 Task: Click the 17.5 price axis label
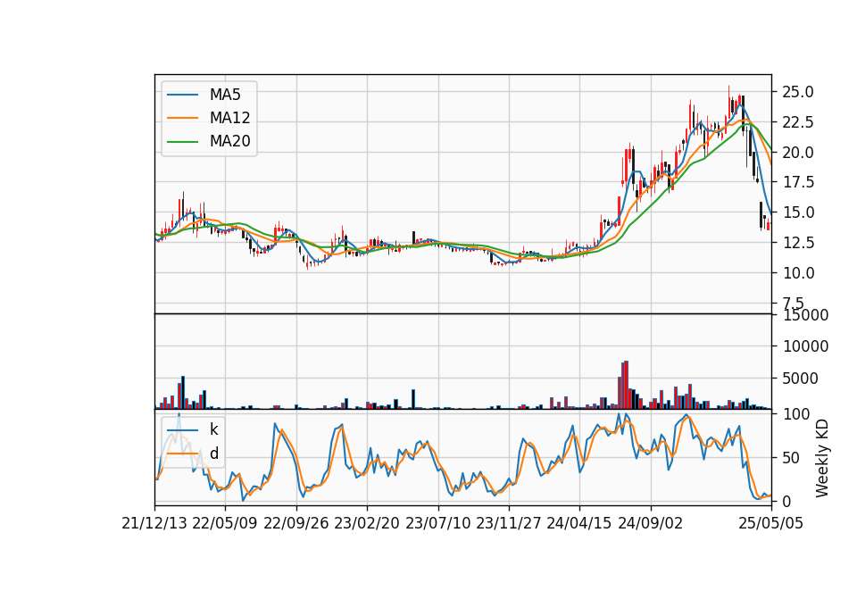797,182
